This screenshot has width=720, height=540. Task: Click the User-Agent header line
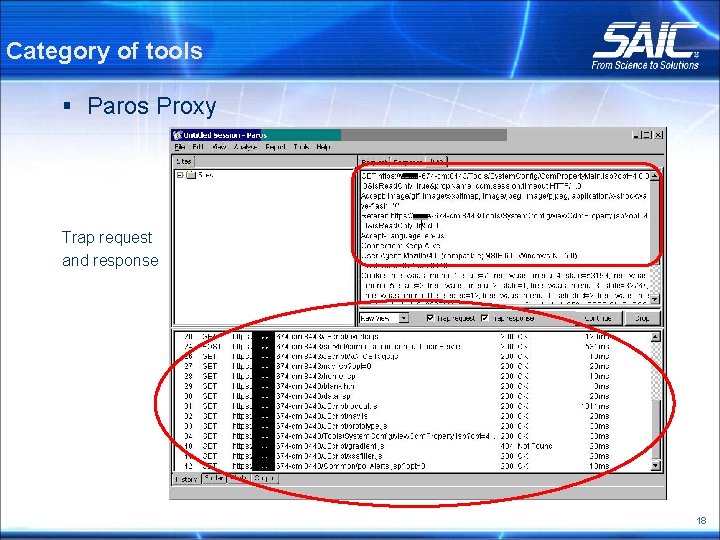coord(469,256)
